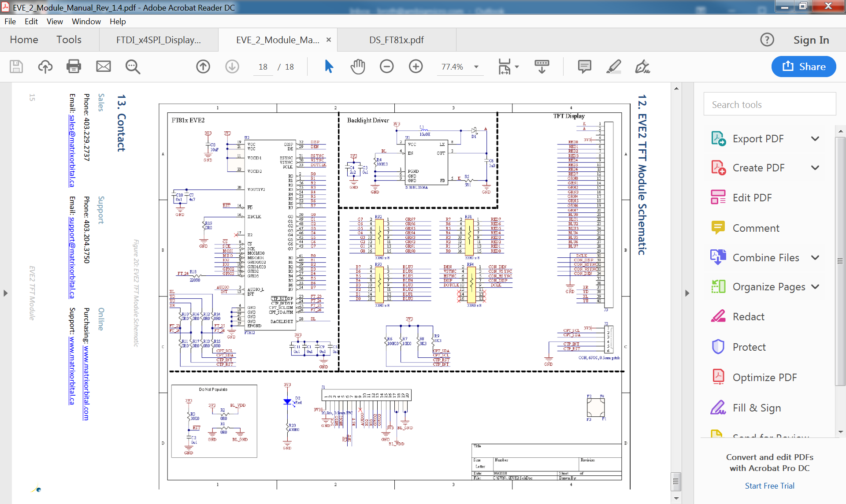Screen dimensions: 846x504
Task: Expand the Combine Files chevron
Action: 815,258
